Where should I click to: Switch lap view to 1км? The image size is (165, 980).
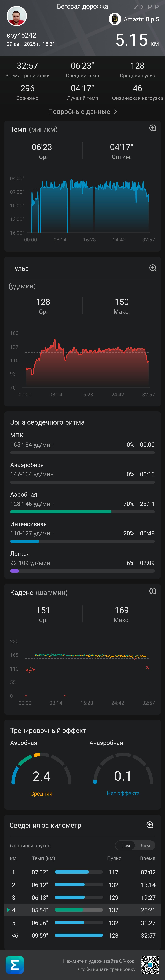125,845
